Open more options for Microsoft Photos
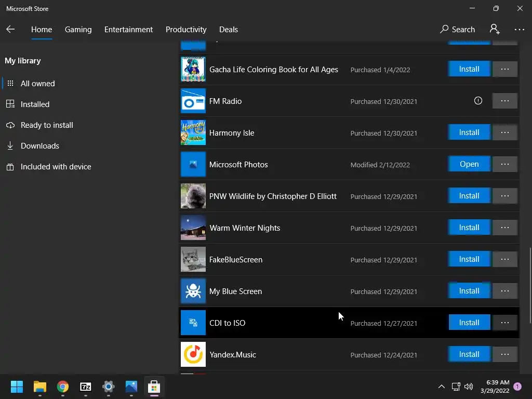Image resolution: width=532 pixels, height=399 pixels. tap(505, 164)
